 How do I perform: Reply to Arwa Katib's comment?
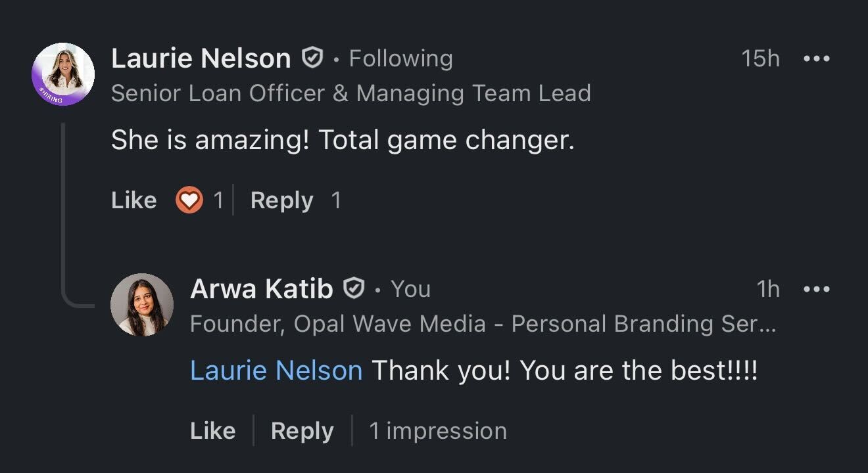pos(302,431)
